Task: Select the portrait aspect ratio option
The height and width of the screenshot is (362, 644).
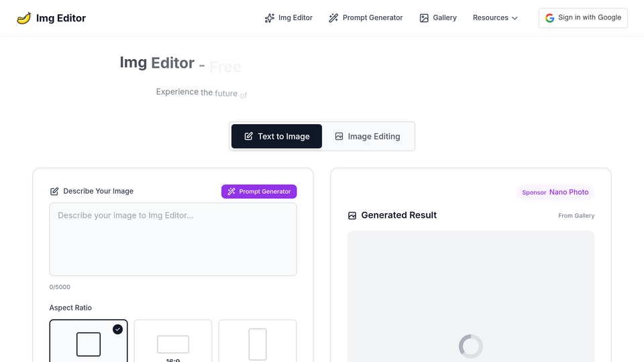Action: (x=258, y=341)
